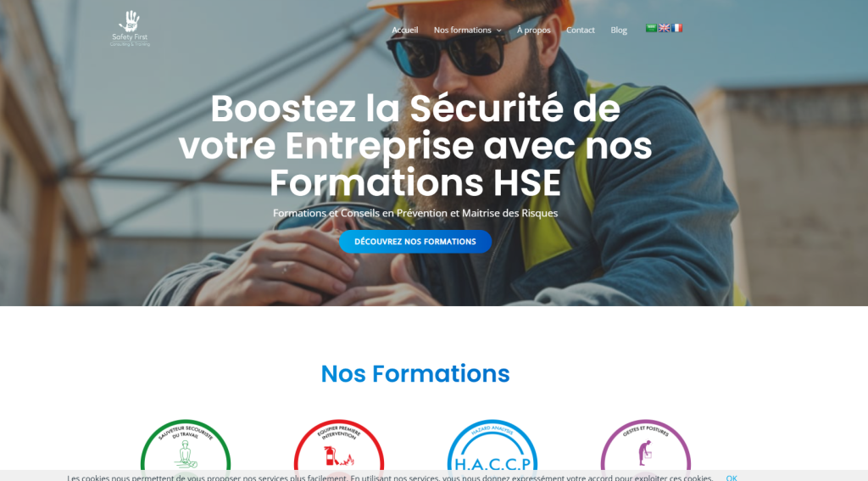Click the Formations et Conseils subtitle

click(415, 213)
